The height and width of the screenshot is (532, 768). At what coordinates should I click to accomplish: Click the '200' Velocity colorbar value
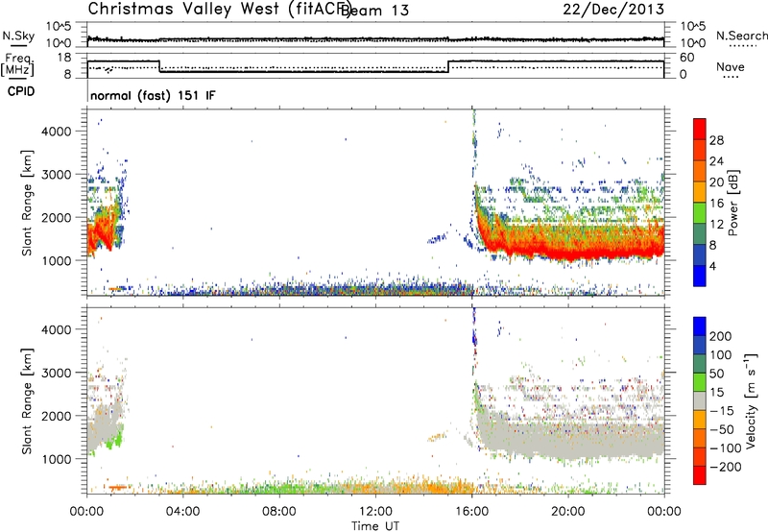tap(721, 336)
